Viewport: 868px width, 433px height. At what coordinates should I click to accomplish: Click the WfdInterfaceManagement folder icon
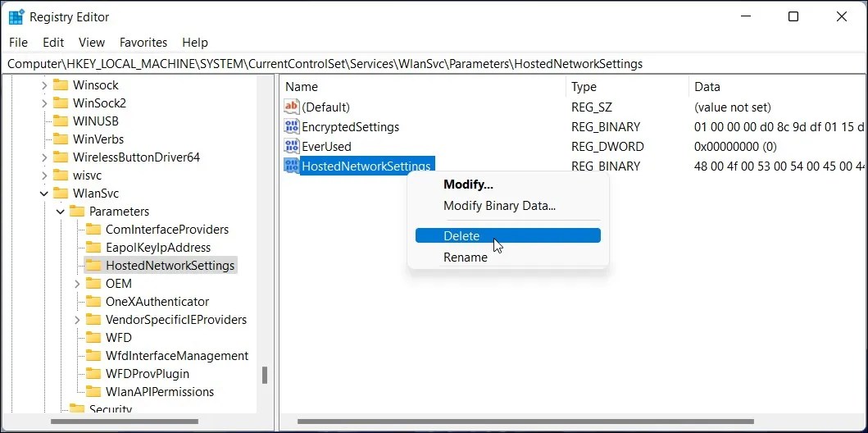pyautogui.click(x=93, y=355)
